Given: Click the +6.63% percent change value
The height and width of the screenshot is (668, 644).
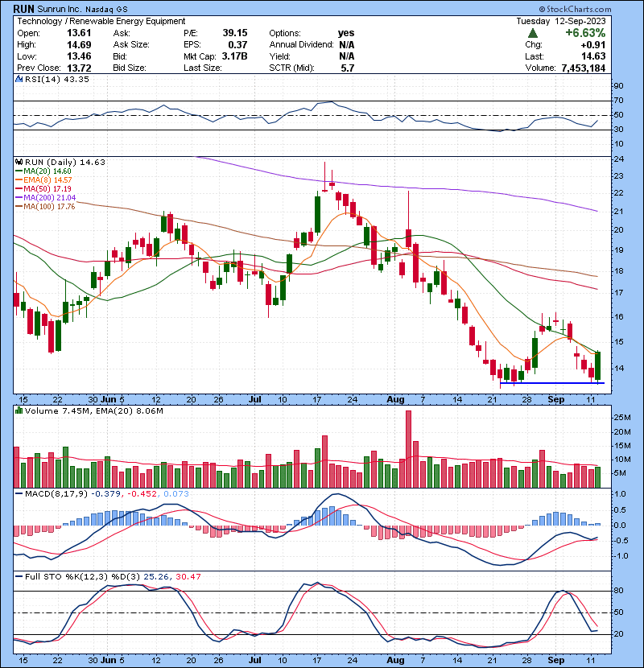Looking at the screenshot, I should point(585,33).
